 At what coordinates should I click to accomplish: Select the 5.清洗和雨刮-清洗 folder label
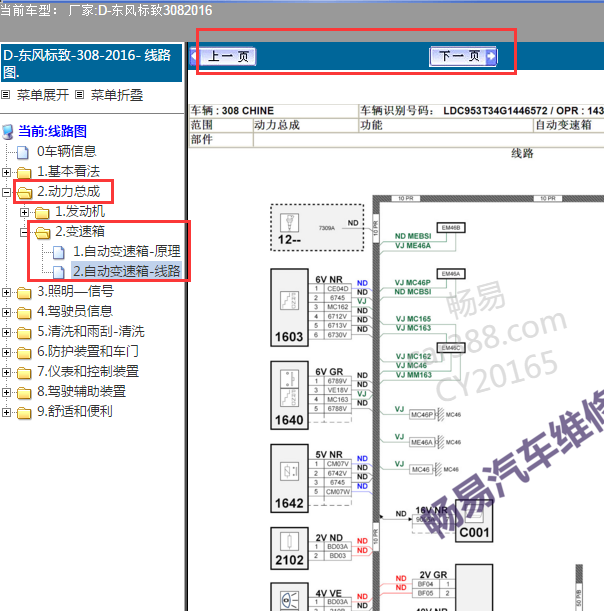[91, 331]
